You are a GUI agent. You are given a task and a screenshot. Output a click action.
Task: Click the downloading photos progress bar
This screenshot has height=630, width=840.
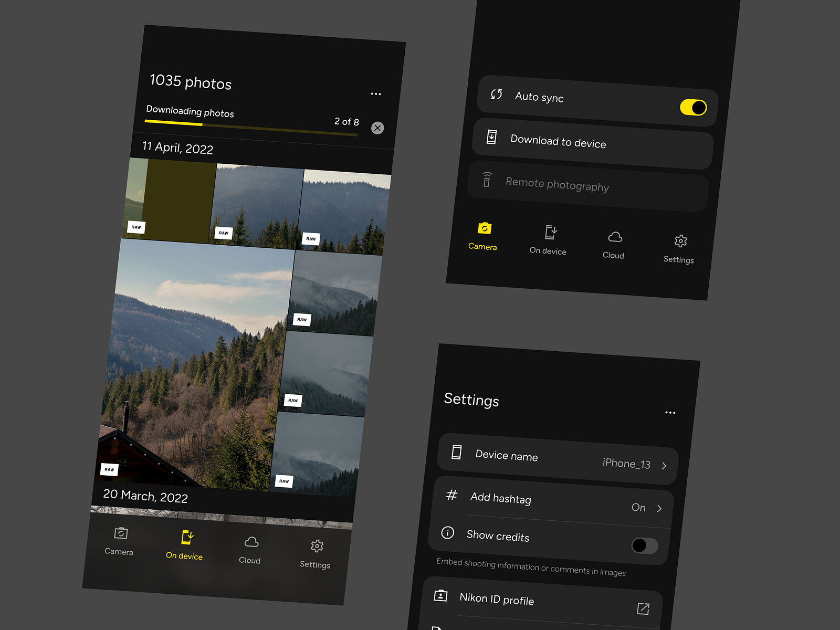(x=251, y=128)
